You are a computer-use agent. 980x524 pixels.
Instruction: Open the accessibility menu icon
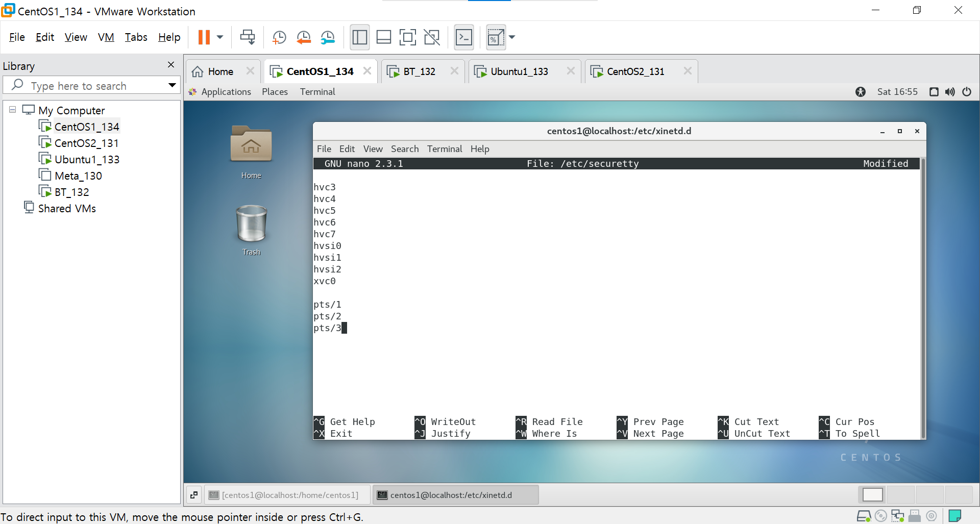(x=861, y=92)
